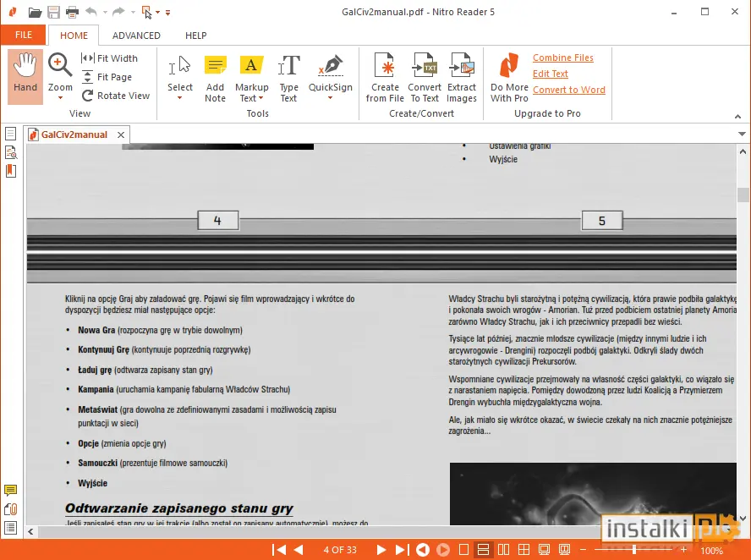This screenshot has height=560, width=751.
Task: Expand the Markup Text dropdown arrow
Action: tap(261, 98)
